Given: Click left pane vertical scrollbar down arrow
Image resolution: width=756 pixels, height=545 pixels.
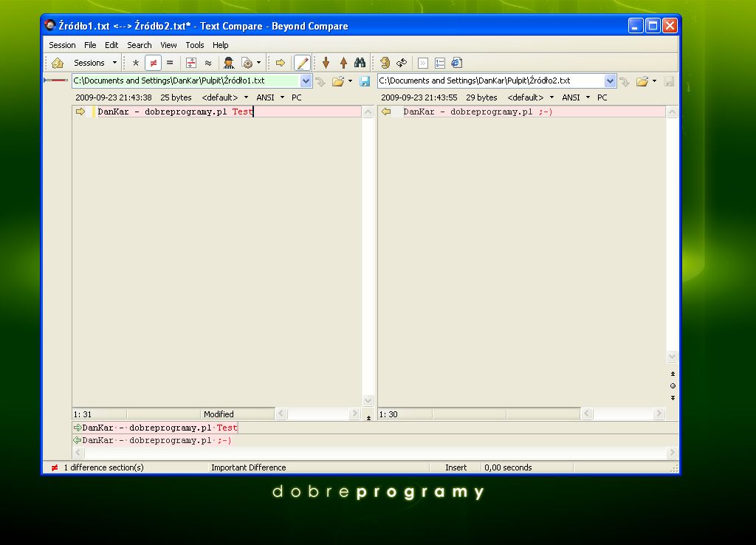Looking at the screenshot, I should 368,400.
